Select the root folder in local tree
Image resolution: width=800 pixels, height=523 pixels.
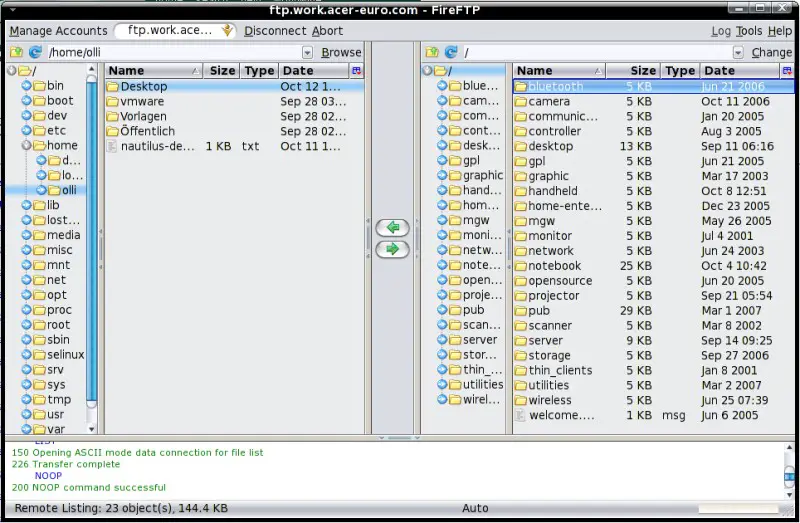(x=52, y=325)
